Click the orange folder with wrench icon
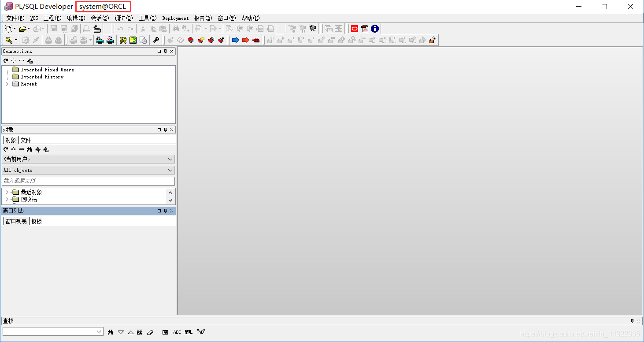Image resolution: width=644 pixels, height=342 pixels. point(433,40)
